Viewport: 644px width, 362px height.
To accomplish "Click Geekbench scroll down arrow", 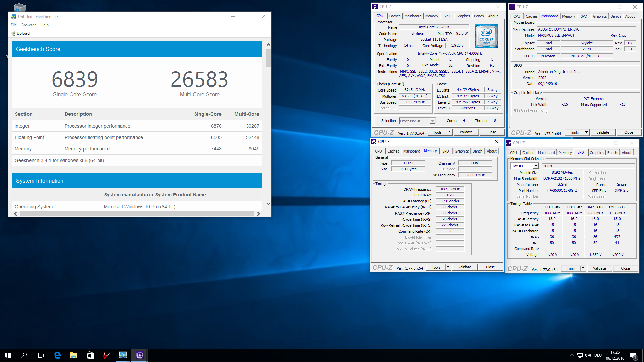I will click(x=268, y=203).
